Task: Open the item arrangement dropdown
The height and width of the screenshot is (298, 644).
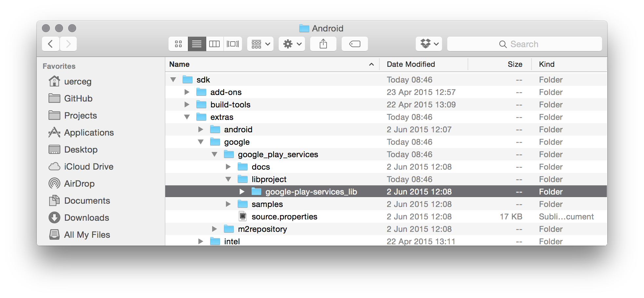Action: coord(260,44)
